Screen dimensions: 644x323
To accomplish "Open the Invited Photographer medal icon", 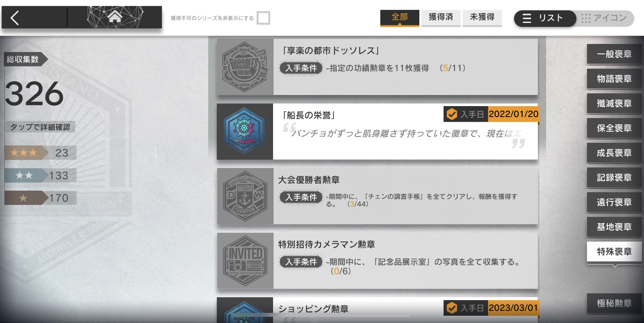I will coord(245,261).
